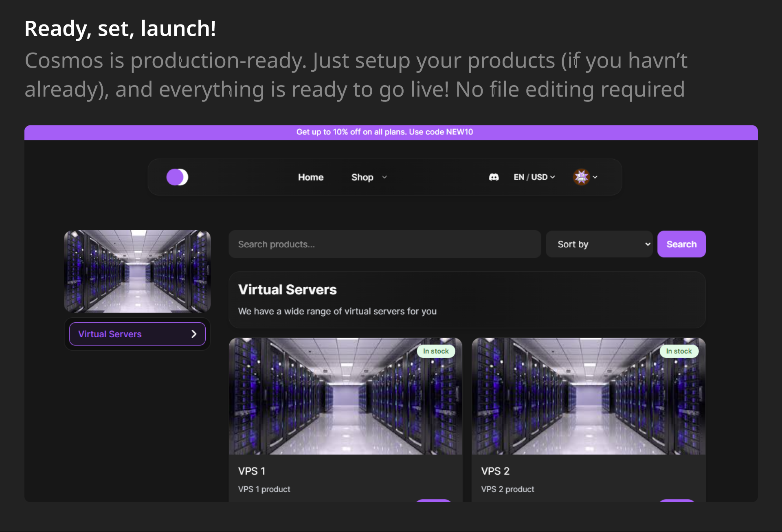782x532 pixels.
Task: Focus the Search products input field
Action: click(x=384, y=244)
